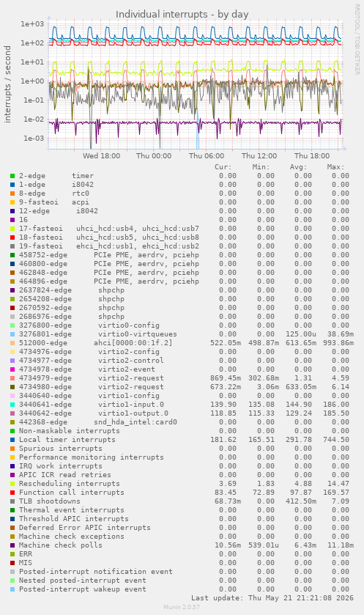
Task: Click the Thu 18:00 x-axis label
Action: click(x=312, y=156)
